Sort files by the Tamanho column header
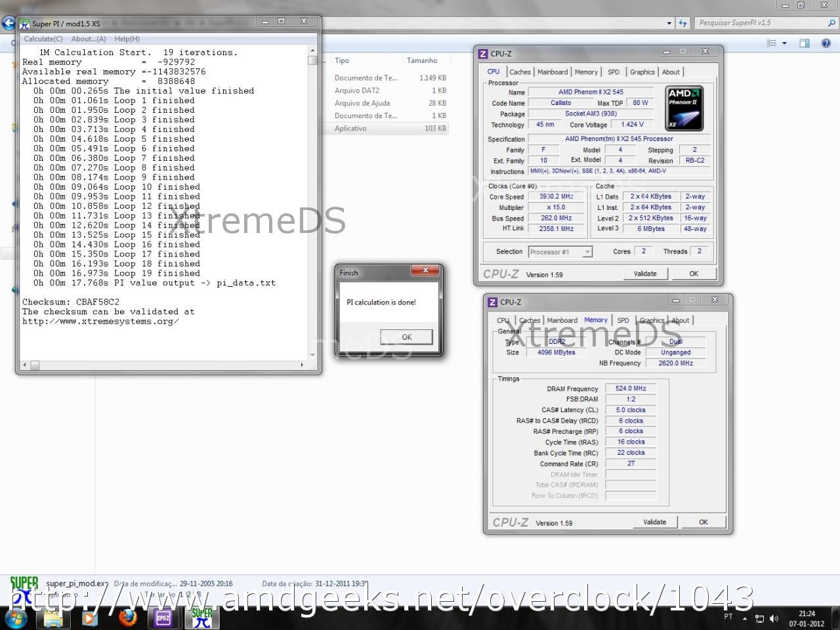This screenshot has height=630, width=840. (422, 60)
